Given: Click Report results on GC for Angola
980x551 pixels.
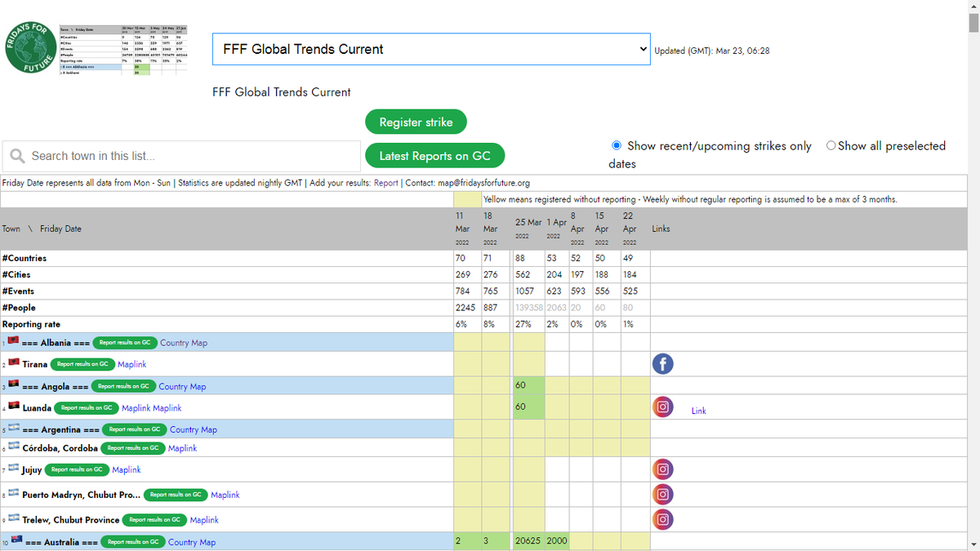Looking at the screenshot, I should pyautogui.click(x=122, y=386).
